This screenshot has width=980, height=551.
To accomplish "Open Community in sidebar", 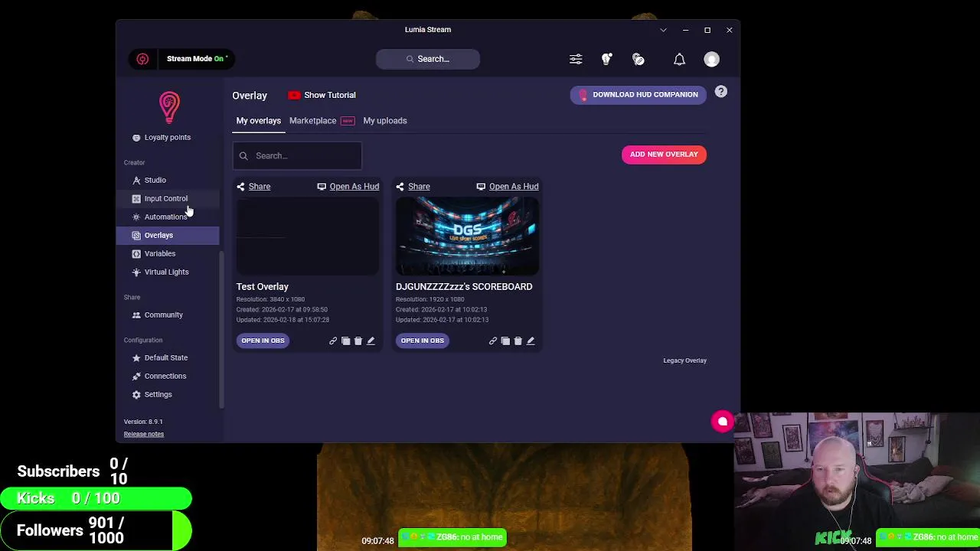I will pyautogui.click(x=168, y=315).
